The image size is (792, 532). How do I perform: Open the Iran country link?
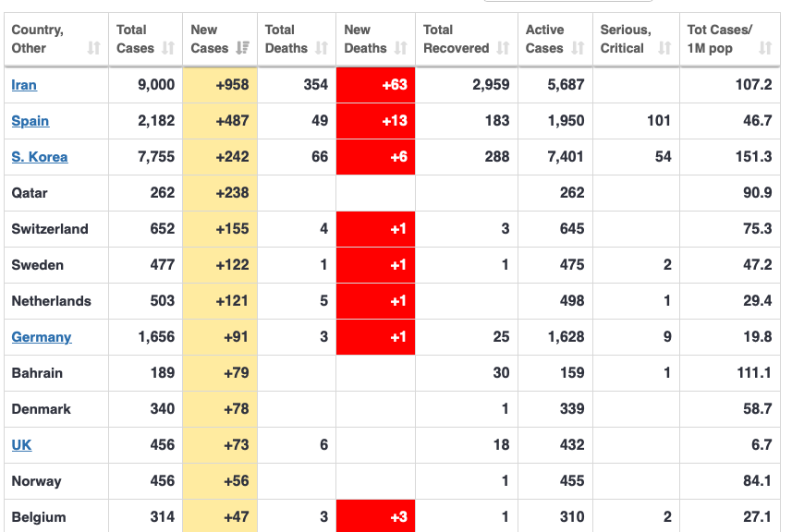click(24, 85)
